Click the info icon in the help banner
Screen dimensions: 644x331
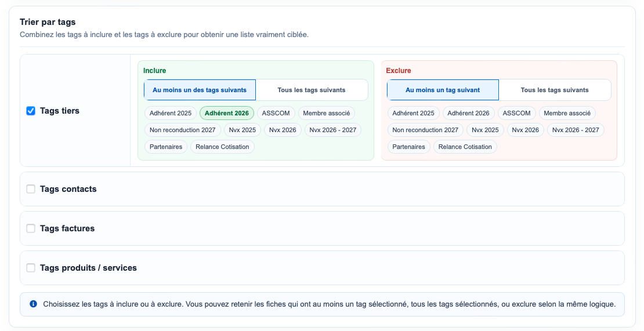click(33, 304)
